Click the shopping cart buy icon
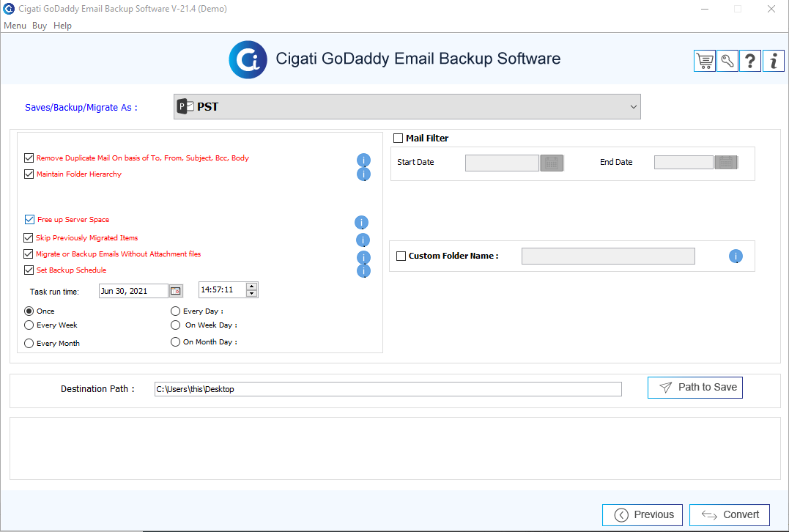The width and height of the screenshot is (789, 532). pos(705,61)
